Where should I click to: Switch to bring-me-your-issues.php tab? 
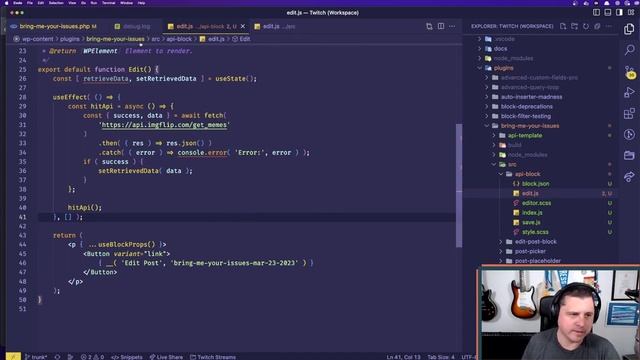[55, 26]
